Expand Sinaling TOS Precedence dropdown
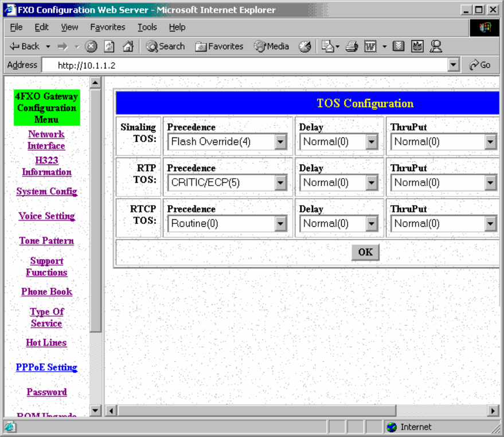504x437 pixels. (x=280, y=142)
